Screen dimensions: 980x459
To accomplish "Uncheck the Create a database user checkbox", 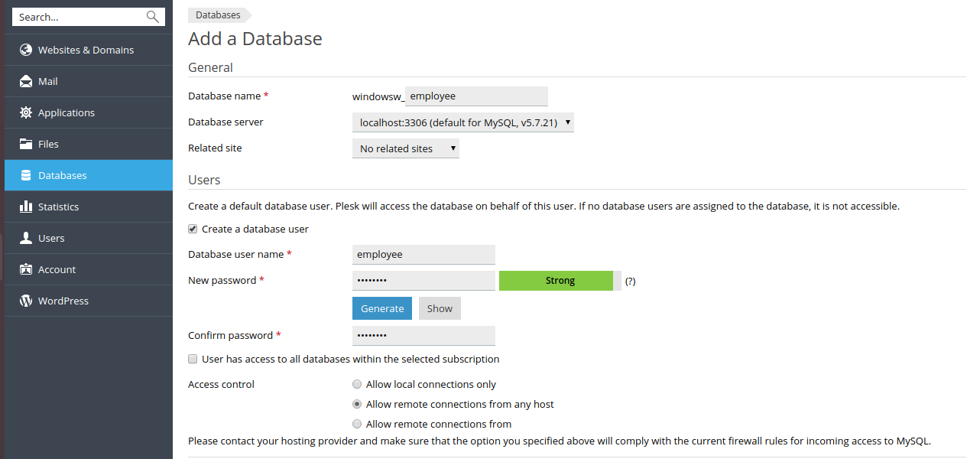I will click(193, 229).
